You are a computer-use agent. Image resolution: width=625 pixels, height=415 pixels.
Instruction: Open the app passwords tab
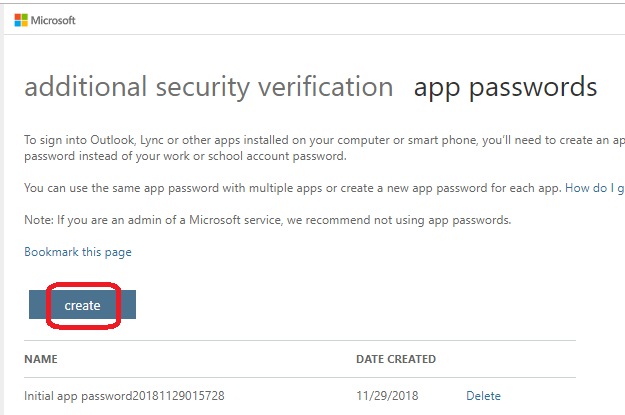(x=505, y=87)
